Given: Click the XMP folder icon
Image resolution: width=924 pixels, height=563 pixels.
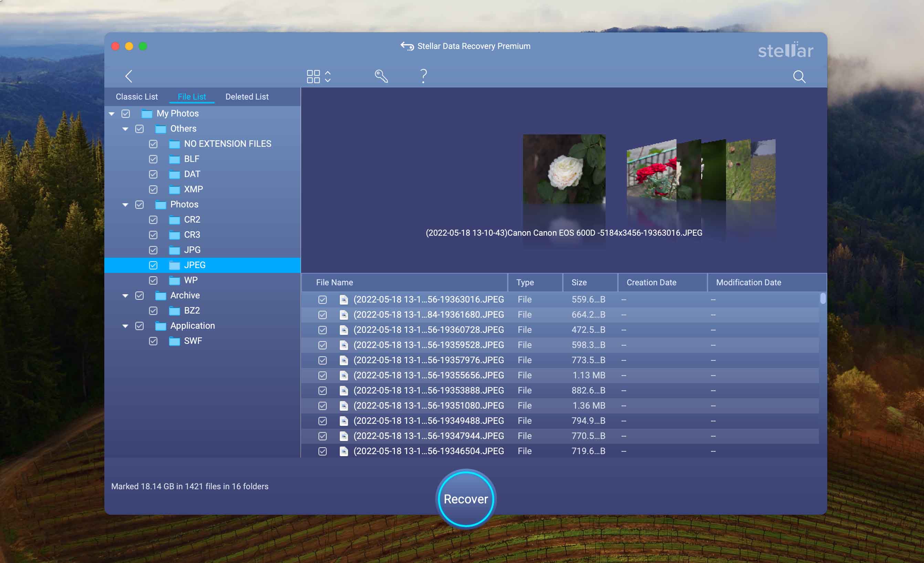Looking at the screenshot, I should click(175, 190).
